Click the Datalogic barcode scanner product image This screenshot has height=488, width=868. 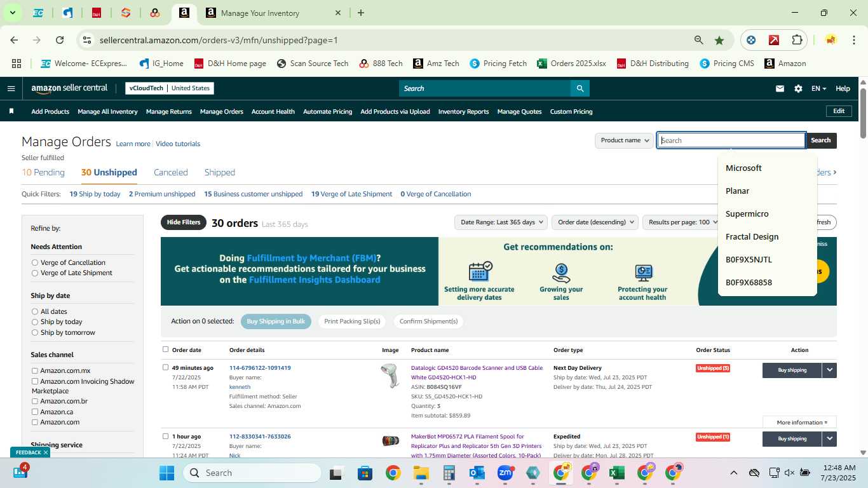390,376
